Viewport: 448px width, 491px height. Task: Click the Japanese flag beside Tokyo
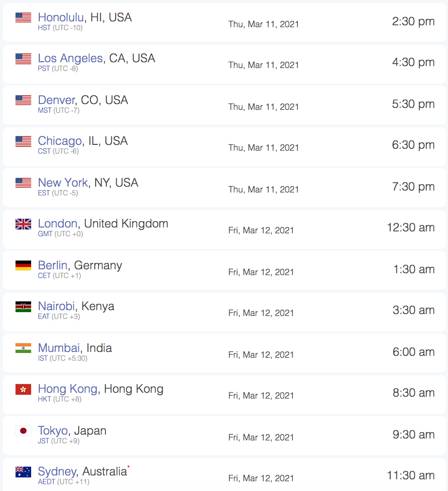23,431
